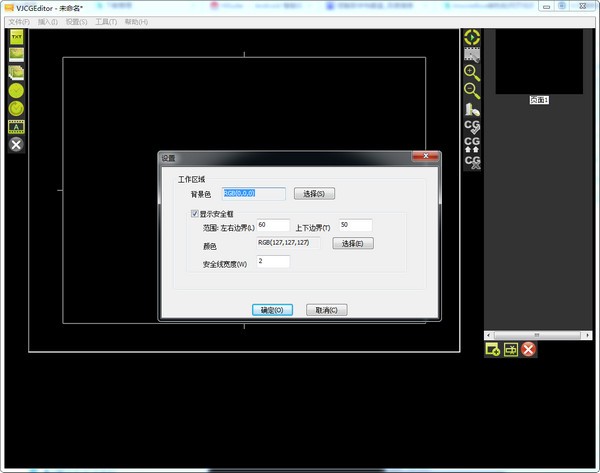Click the 确定(O) button
The height and width of the screenshot is (473, 600).
click(272, 310)
